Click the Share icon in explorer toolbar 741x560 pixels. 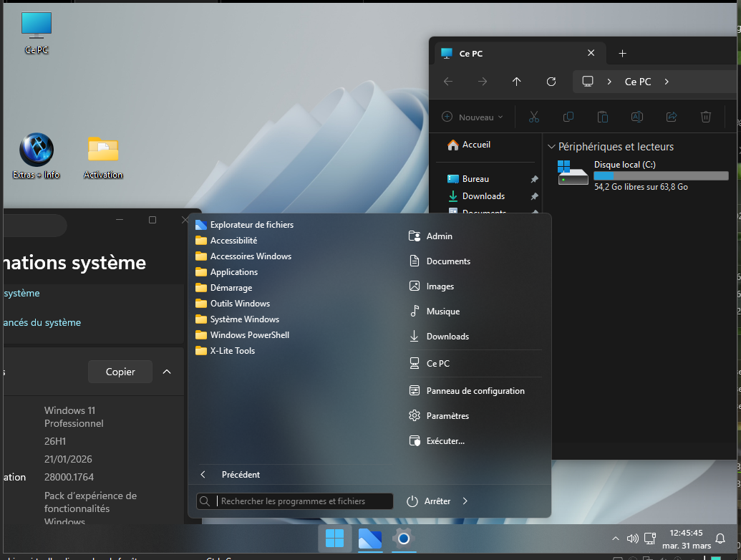672,117
